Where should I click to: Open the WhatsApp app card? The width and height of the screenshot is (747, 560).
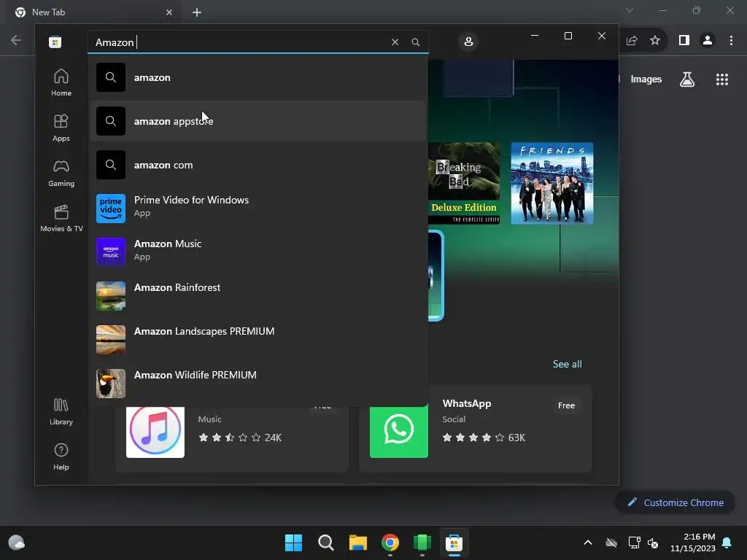(476, 429)
